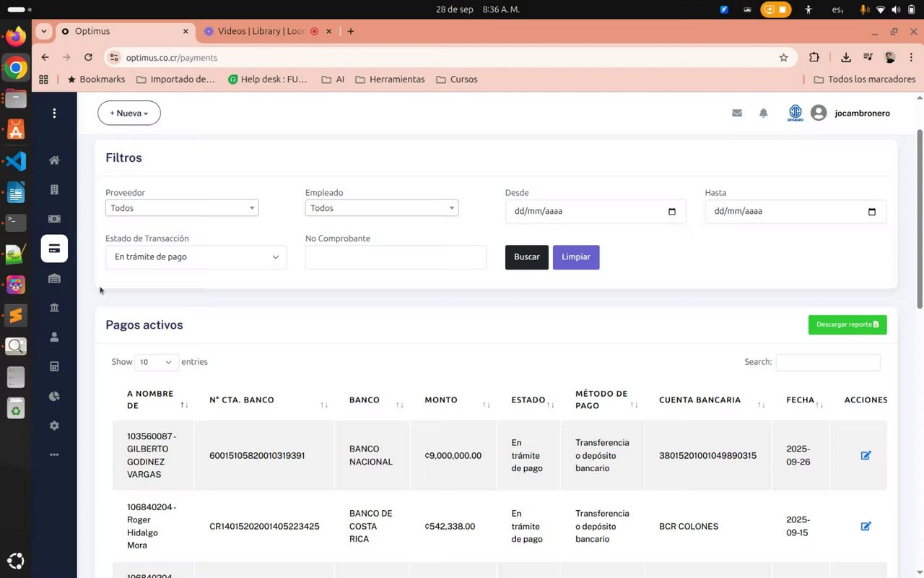
Task: Open the envelope messages icon
Action: (737, 113)
